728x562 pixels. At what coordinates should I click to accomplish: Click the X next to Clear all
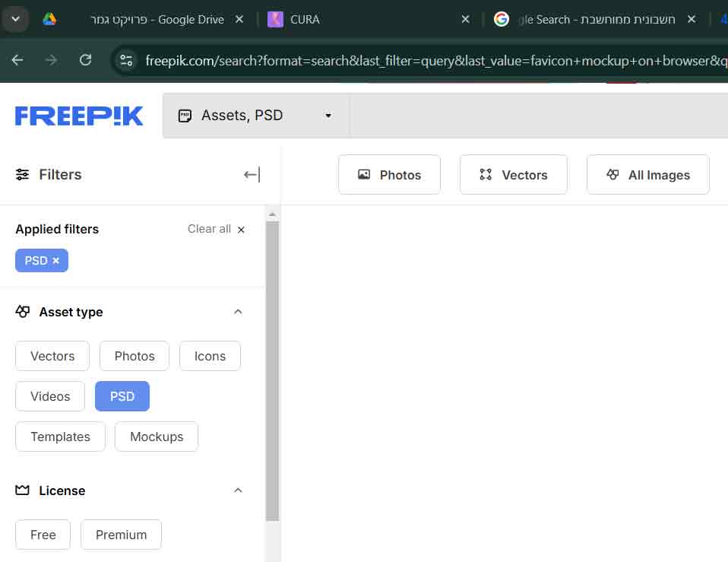[x=241, y=230]
